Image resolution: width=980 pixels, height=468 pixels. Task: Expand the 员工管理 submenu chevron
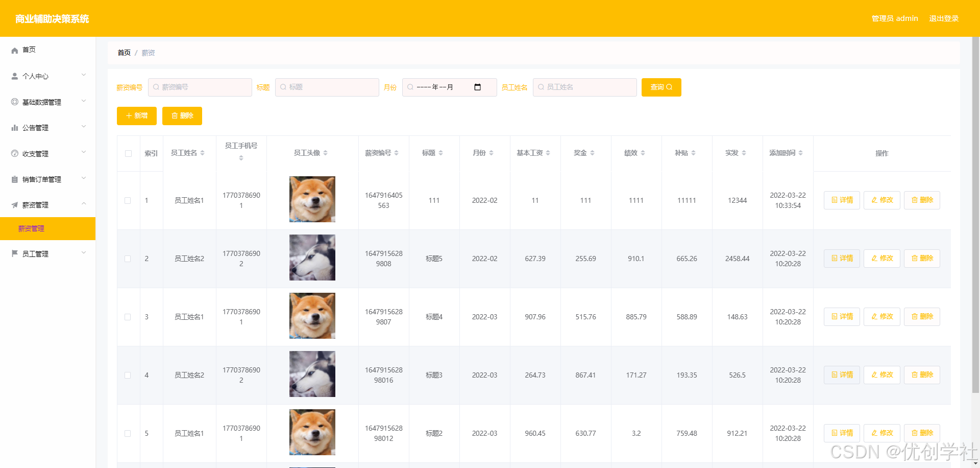tap(84, 252)
